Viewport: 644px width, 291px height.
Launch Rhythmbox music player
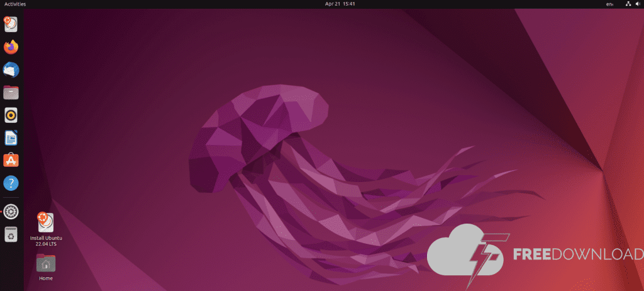click(x=11, y=115)
